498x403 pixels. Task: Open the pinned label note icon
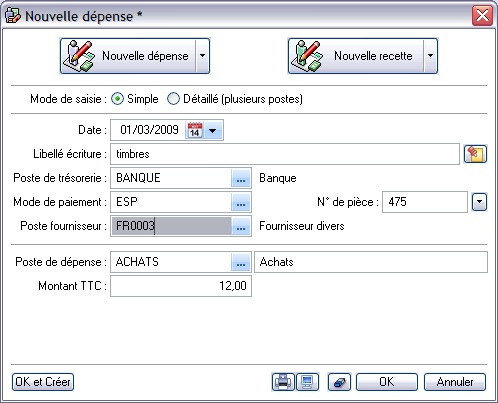[x=476, y=154]
